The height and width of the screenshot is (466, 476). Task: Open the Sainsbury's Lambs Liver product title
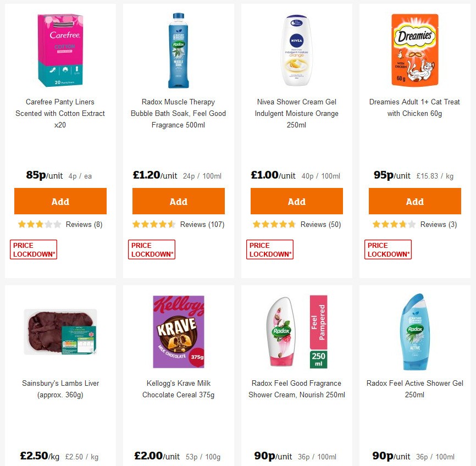tap(60, 389)
